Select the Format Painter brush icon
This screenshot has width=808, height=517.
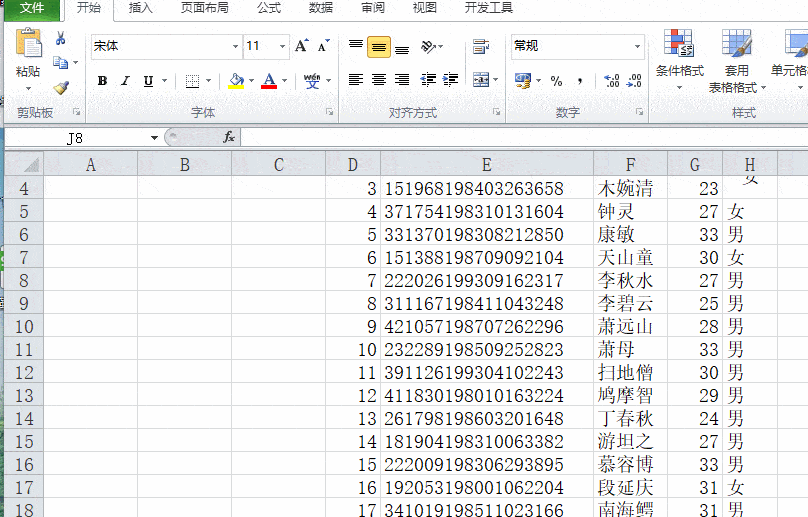61,88
